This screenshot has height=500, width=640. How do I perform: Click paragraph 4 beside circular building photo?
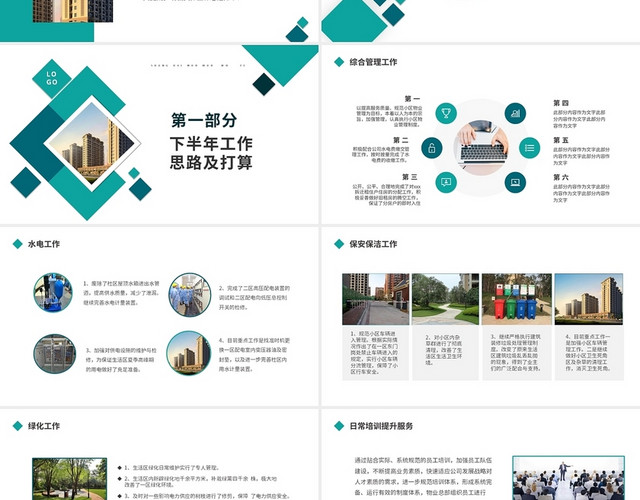pyautogui.click(x=254, y=354)
